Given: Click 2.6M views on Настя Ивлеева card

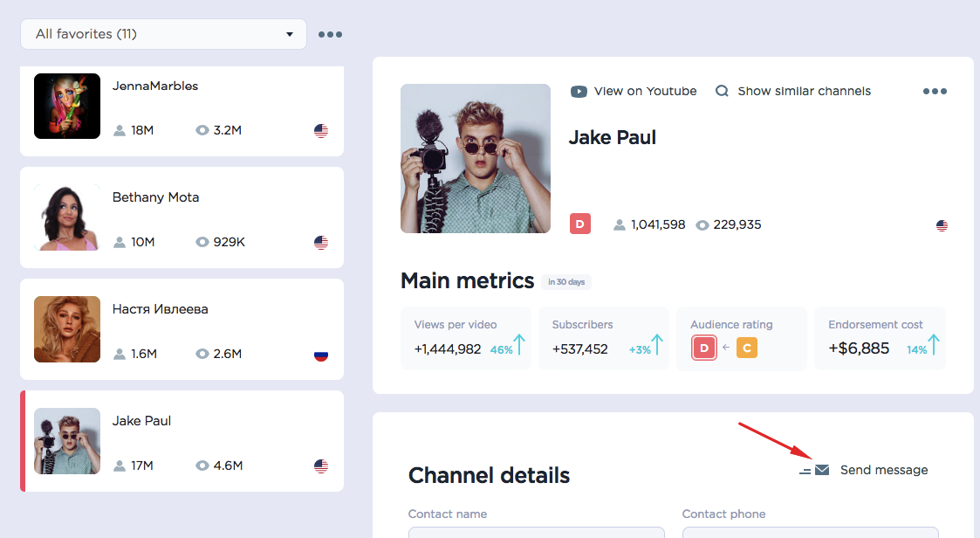Looking at the screenshot, I should 228,354.
